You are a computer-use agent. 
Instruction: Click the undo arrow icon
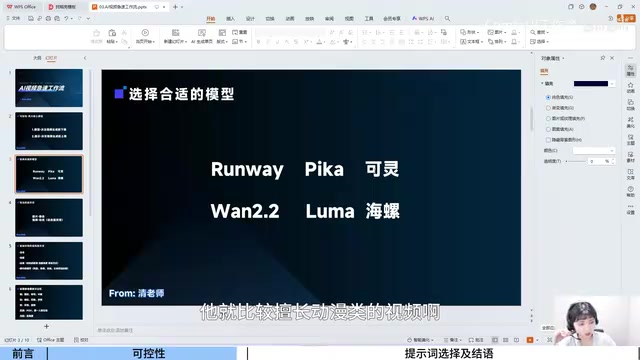(x=66, y=18)
